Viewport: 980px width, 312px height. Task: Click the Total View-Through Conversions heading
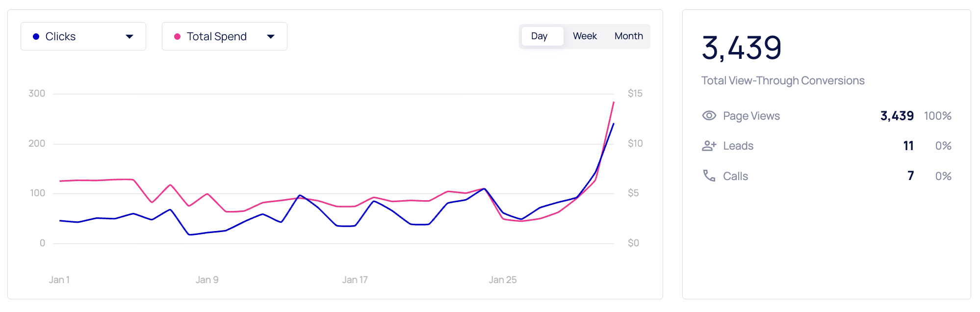(x=782, y=81)
